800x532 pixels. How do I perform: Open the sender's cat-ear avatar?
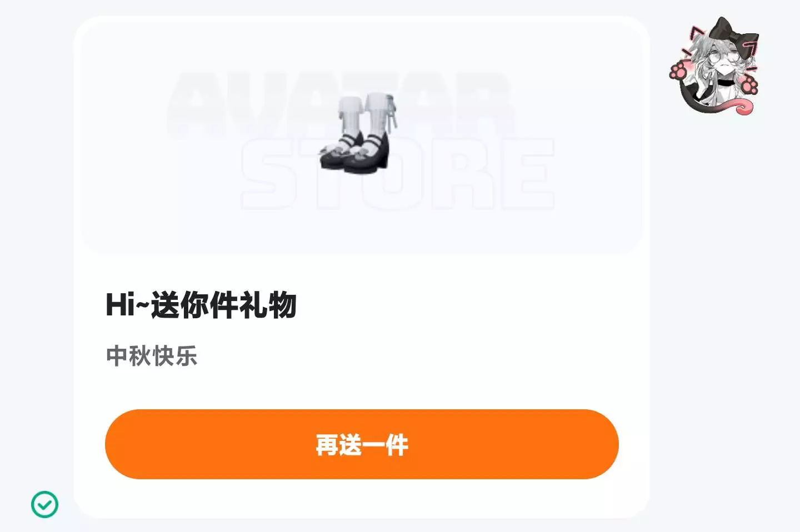click(x=715, y=66)
